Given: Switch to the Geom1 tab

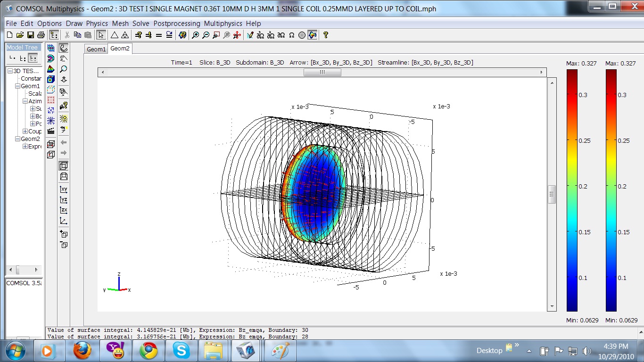Looking at the screenshot, I should (96, 49).
